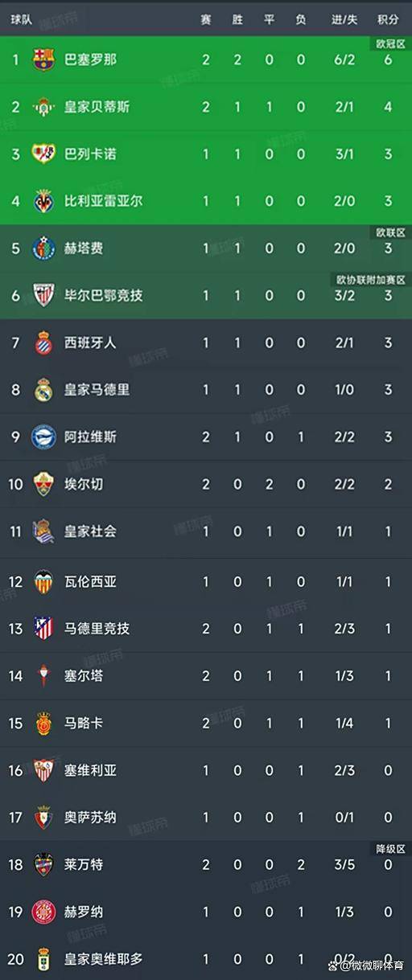The width and height of the screenshot is (412, 980).
Task: Select the 埃尔切 row team name
Action: (84, 485)
